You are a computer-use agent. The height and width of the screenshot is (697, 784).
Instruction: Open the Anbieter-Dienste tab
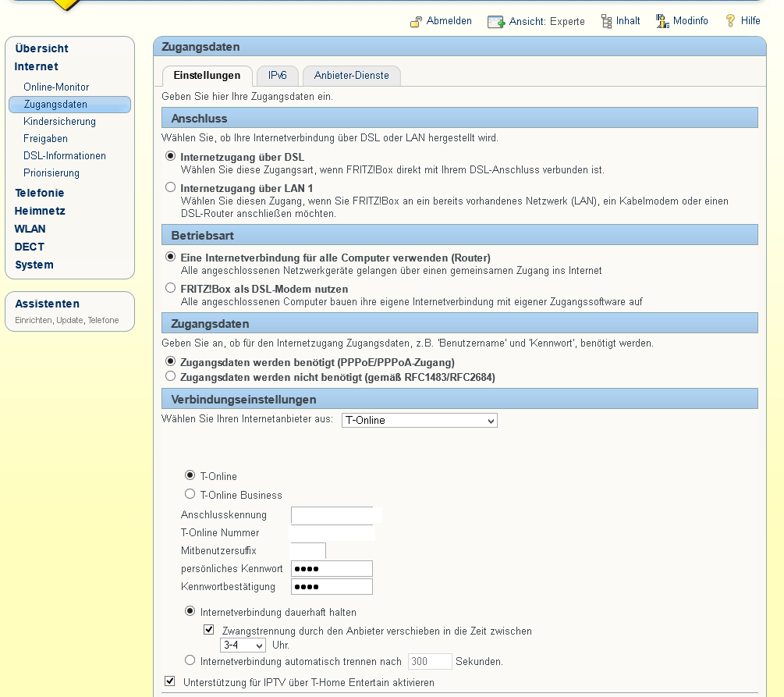(352, 76)
